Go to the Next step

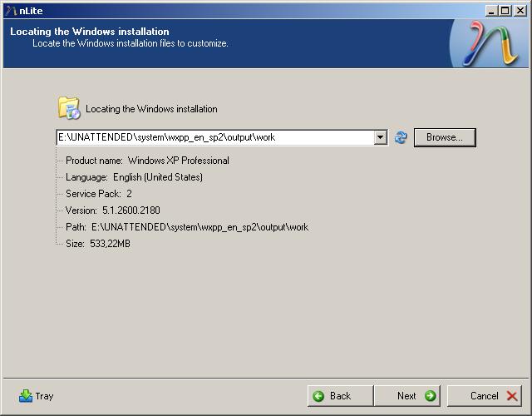(x=406, y=396)
